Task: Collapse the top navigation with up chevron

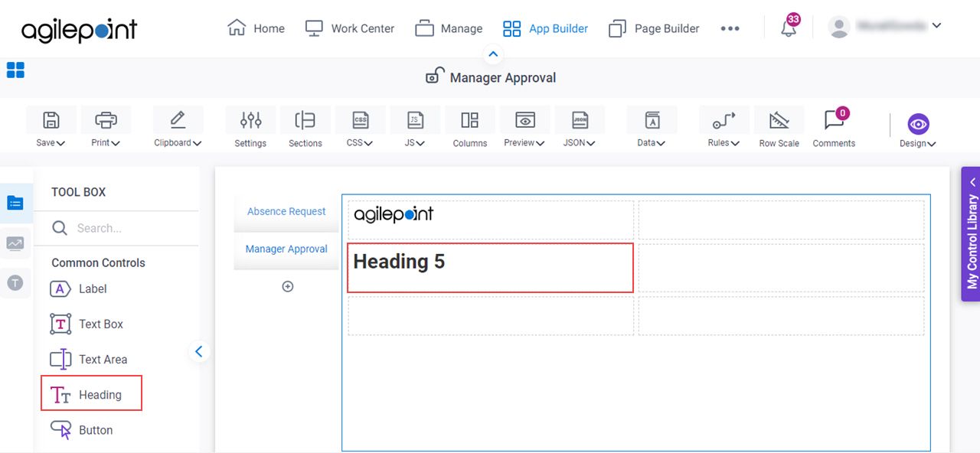Action: tap(493, 54)
